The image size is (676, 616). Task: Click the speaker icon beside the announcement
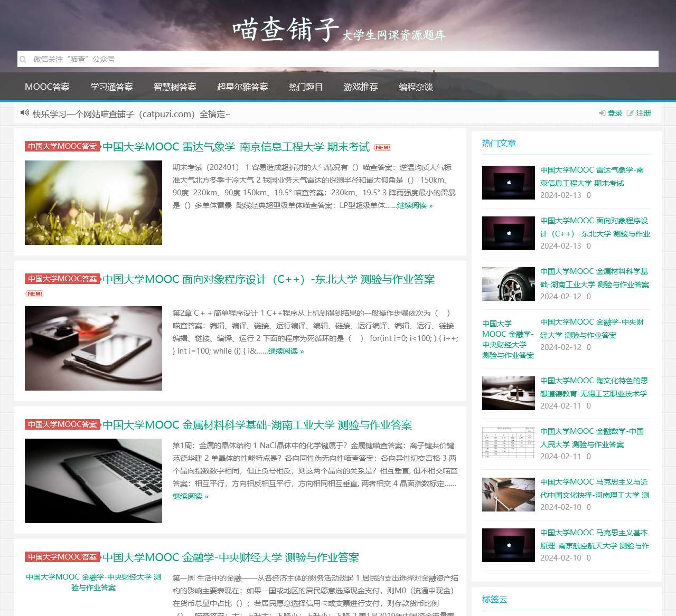(25, 113)
